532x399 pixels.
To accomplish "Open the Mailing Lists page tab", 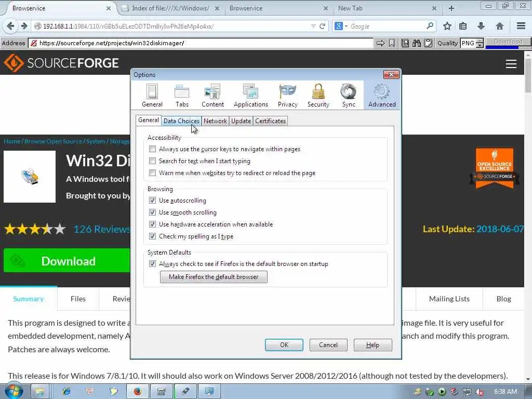I will coord(449,299).
